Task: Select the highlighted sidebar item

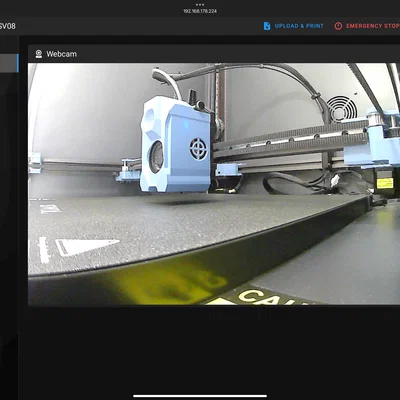Action: coord(9,63)
